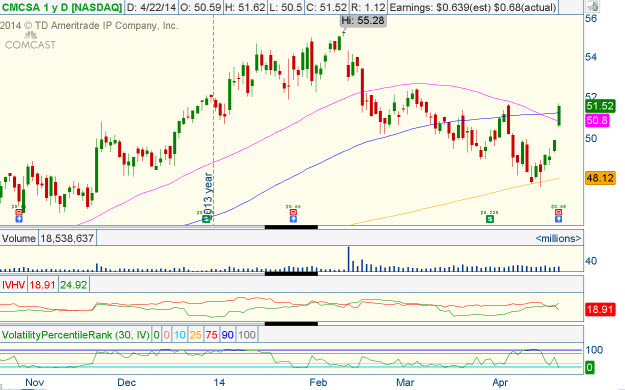Click cyan 10 value in VolatilityPercentileRank header
Image resolution: width=625 pixels, height=390 pixels.
tap(179, 335)
